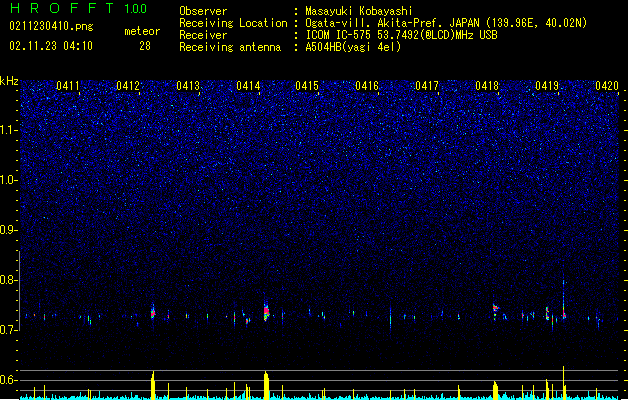
Task: Click the date stamp 02.11.23 04:10
Action: [x=51, y=46]
